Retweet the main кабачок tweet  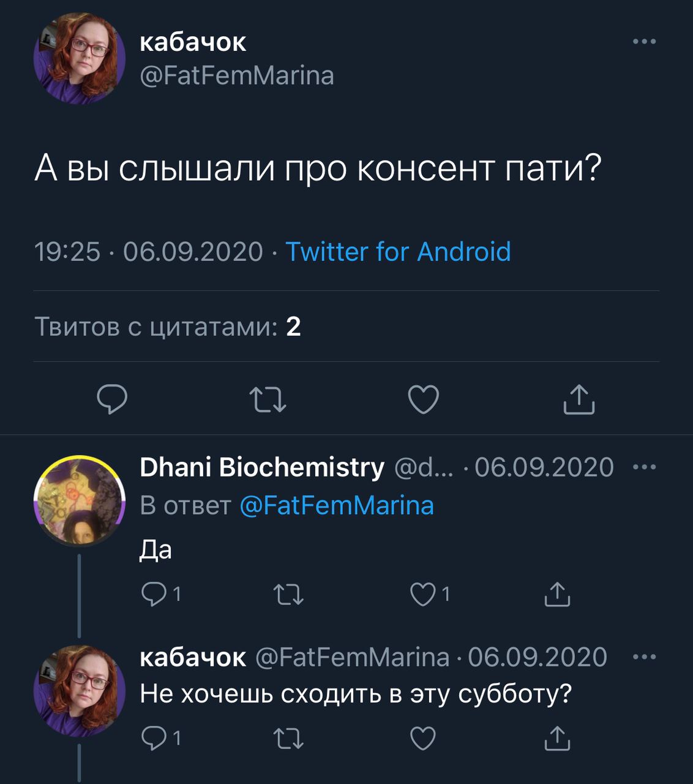[268, 399]
